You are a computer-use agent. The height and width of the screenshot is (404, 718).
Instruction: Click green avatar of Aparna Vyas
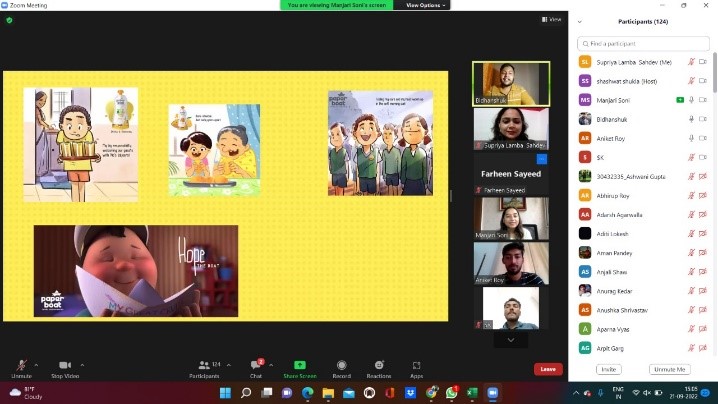pos(585,329)
